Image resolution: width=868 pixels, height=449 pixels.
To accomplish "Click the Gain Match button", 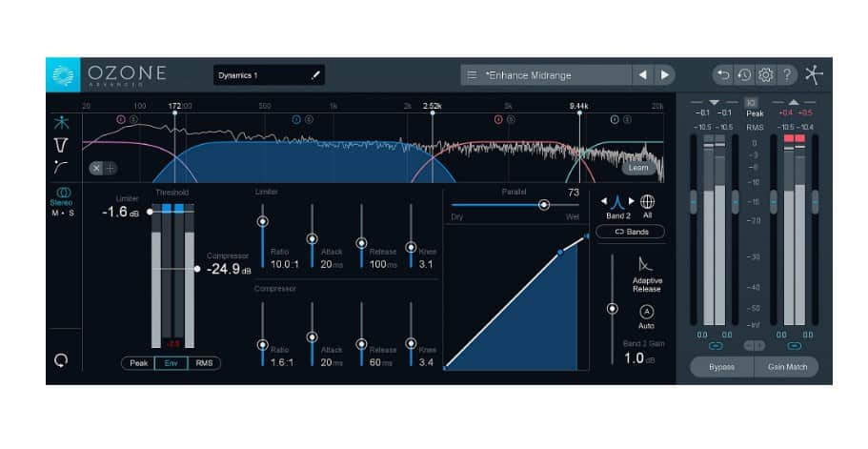I will click(x=787, y=367).
